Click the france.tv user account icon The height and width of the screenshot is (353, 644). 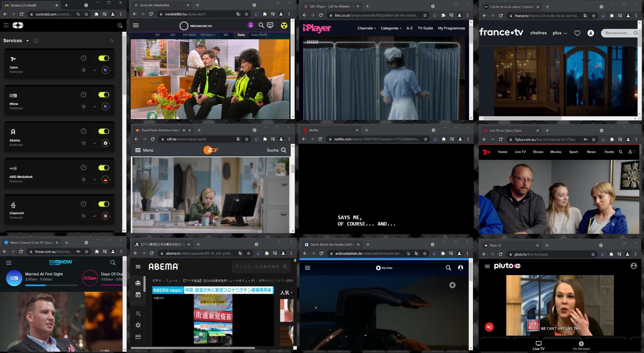tap(591, 33)
